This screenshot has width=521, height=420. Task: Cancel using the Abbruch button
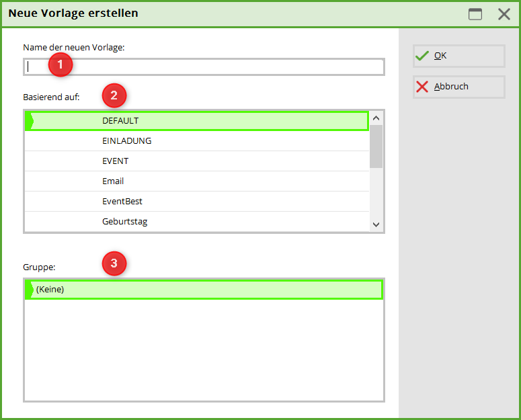pyautogui.click(x=458, y=87)
